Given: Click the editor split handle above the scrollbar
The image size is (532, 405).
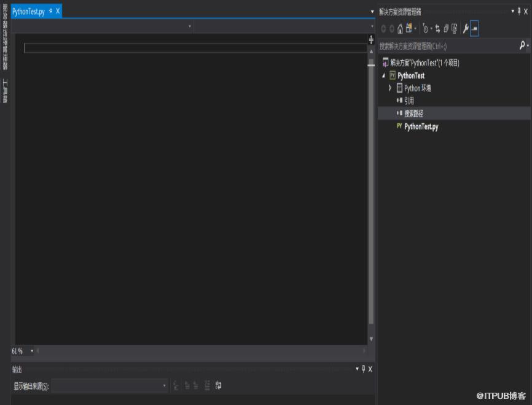Looking at the screenshot, I should pos(371,40).
